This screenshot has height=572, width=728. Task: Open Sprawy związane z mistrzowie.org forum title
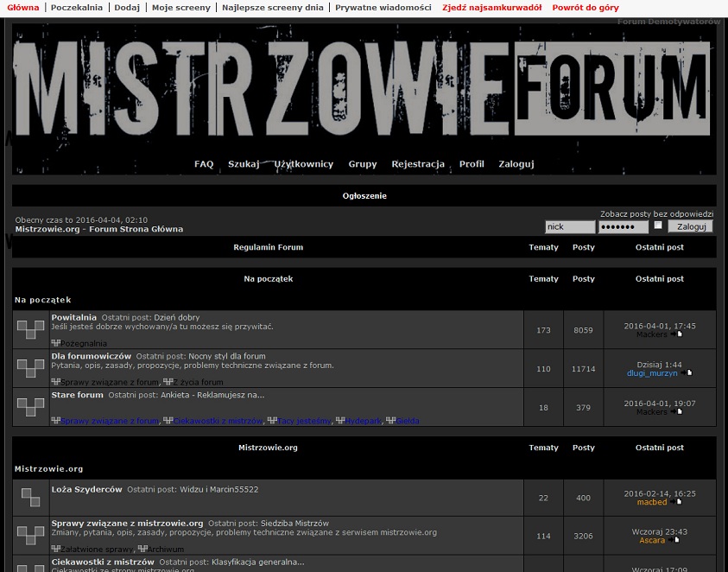click(127, 524)
